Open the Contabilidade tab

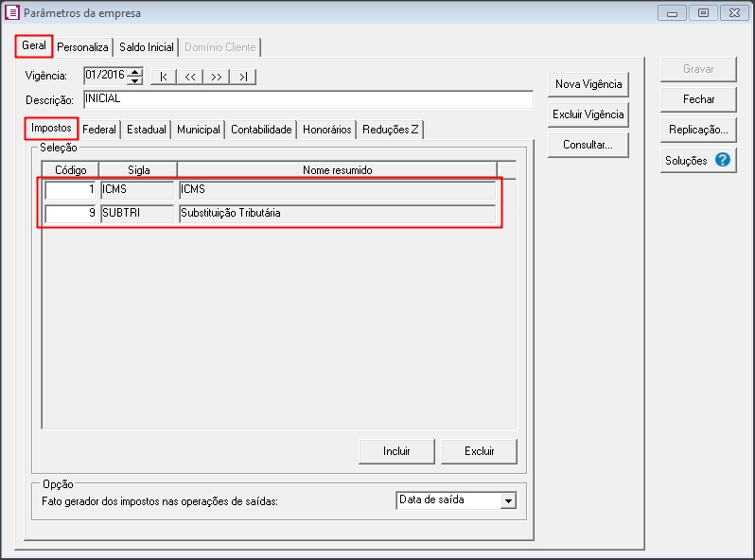click(261, 130)
